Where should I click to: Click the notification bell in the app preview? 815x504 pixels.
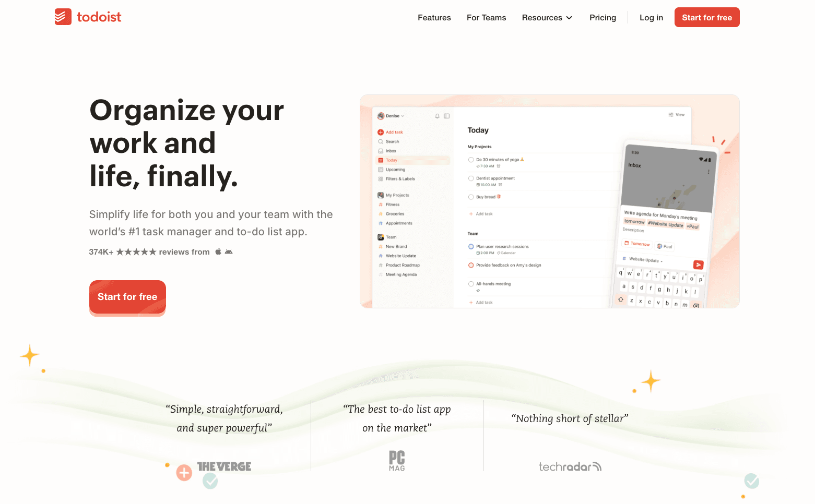click(438, 116)
